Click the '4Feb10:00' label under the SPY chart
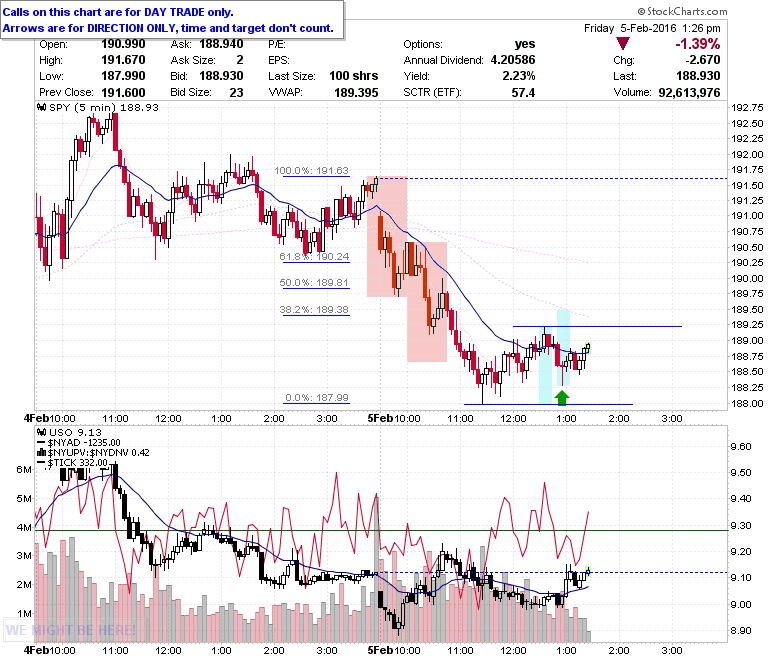The height and width of the screenshot is (659, 780). pyautogui.click(x=50, y=418)
